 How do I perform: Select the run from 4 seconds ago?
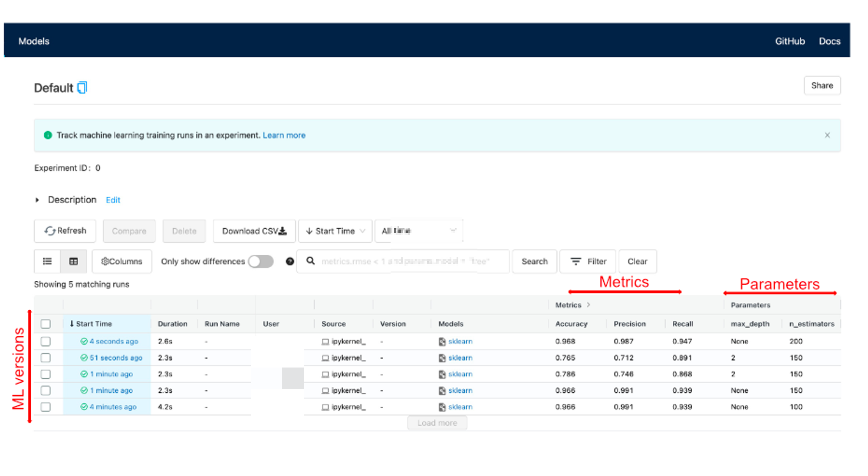coord(46,341)
